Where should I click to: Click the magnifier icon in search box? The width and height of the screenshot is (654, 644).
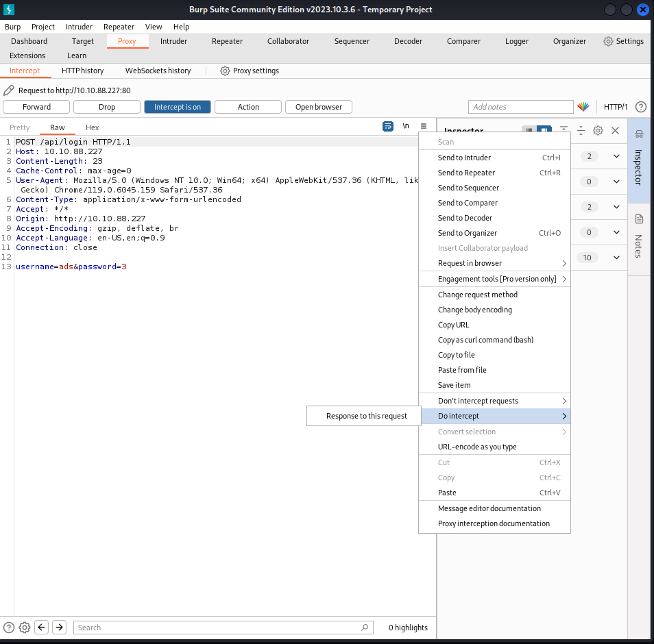click(x=365, y=628)
